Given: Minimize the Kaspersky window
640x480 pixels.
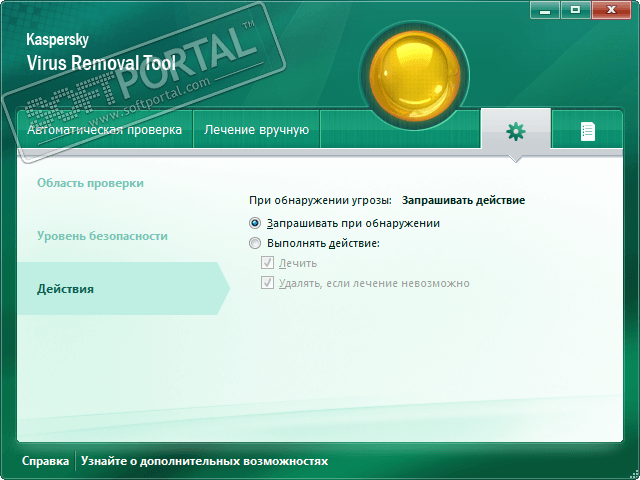Looking at the screenshot, I should click(x=544, y=10).
